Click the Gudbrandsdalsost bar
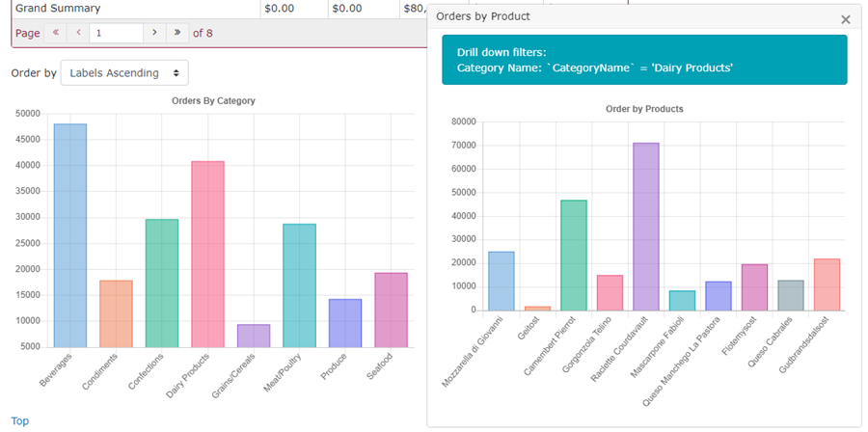This screenshot has height=432, width=868. pyautogui.click(x=827, y=283)
